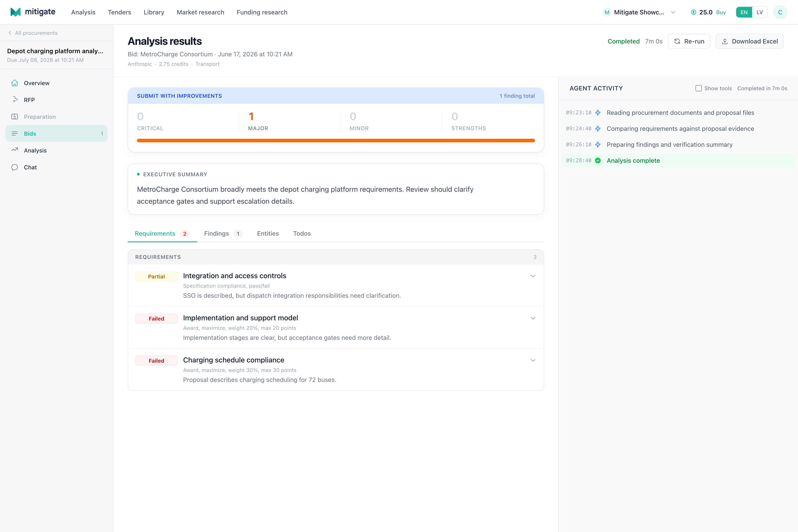Click the 'Analysis complete' activity entry
798x532 pixels.
pyautogui.click(x=678, y=160)
